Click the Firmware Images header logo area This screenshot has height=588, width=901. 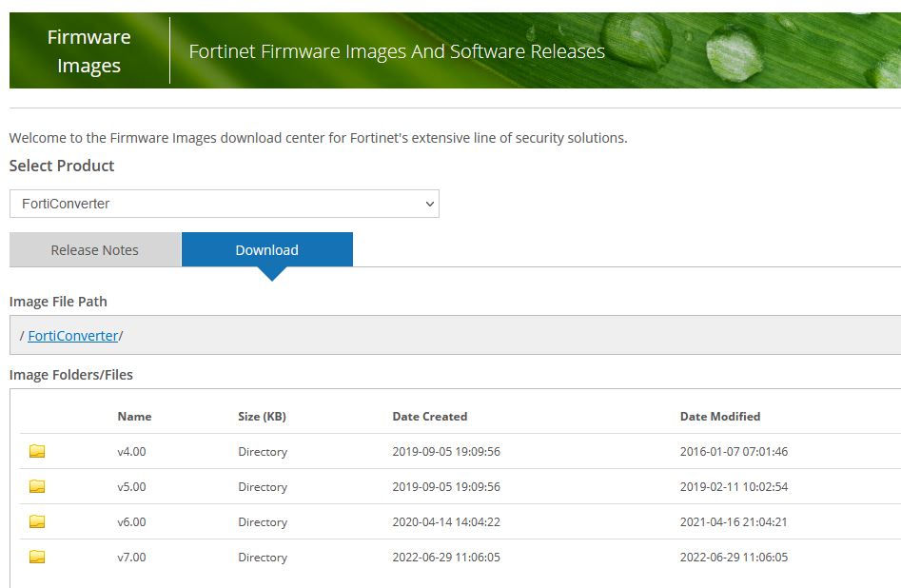[x=88, y=49]
